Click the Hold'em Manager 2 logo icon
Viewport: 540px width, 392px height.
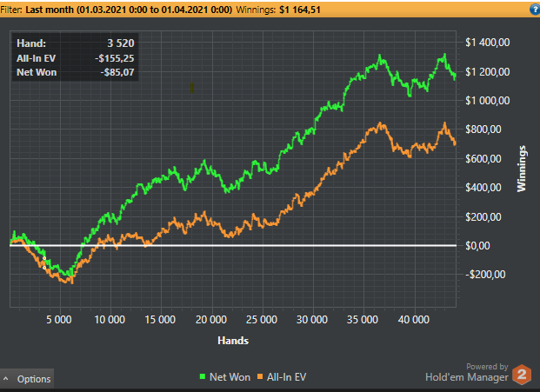[522, 375]
